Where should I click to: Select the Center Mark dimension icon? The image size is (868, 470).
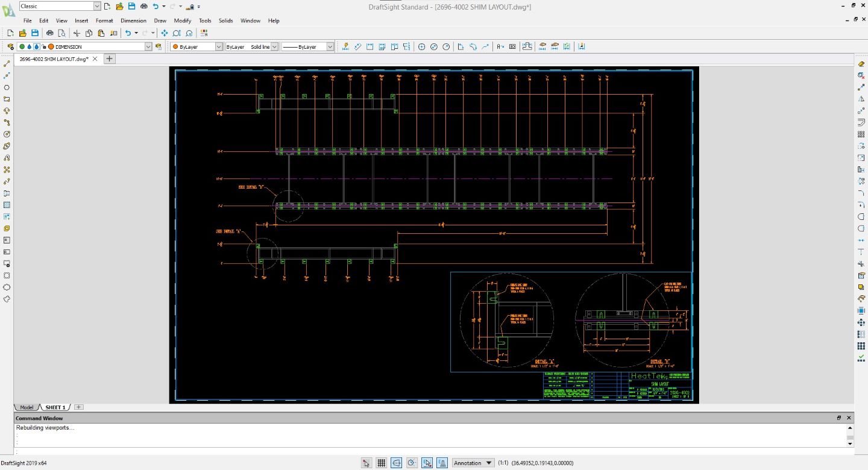click(421, 46)
